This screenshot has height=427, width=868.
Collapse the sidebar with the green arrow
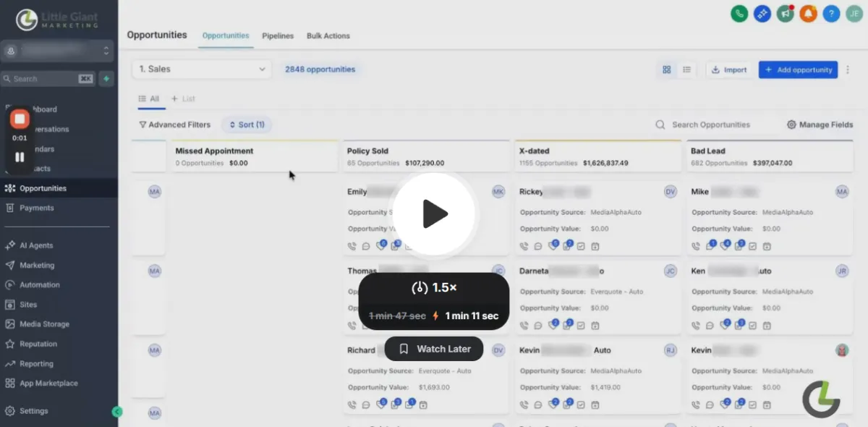click(x=117, y=412)
